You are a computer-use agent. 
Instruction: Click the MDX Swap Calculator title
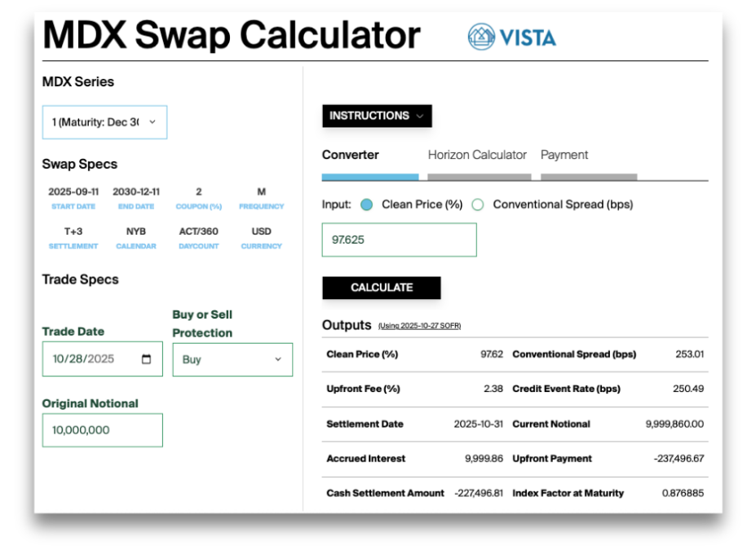click(x=232, y=35)
